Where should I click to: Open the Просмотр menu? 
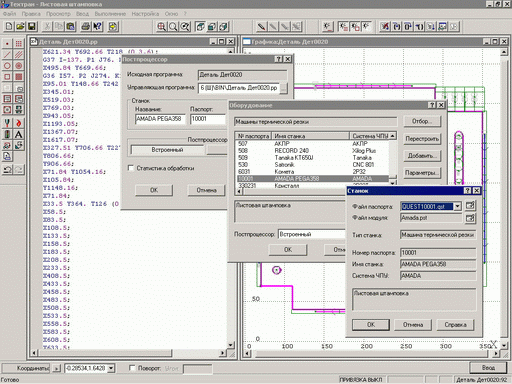tap(58, 14)
